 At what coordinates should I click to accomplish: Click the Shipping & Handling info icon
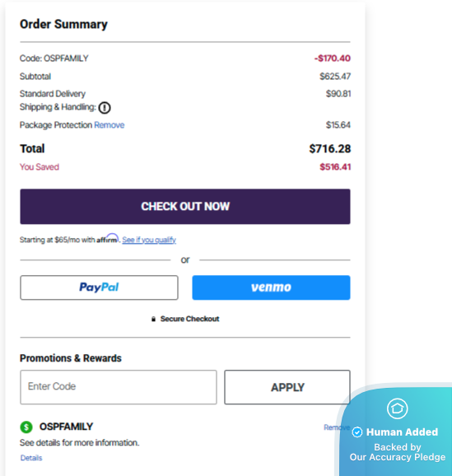pyautogui.click(x=105, y=107)
